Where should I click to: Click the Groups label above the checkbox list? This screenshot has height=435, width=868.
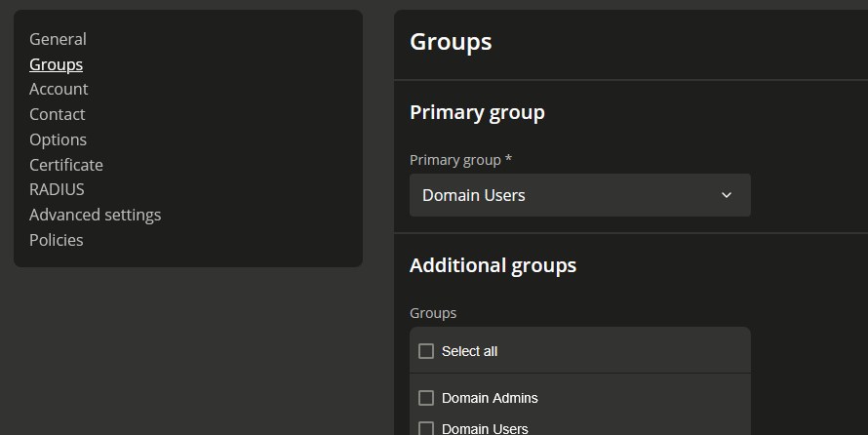(433, 313)
